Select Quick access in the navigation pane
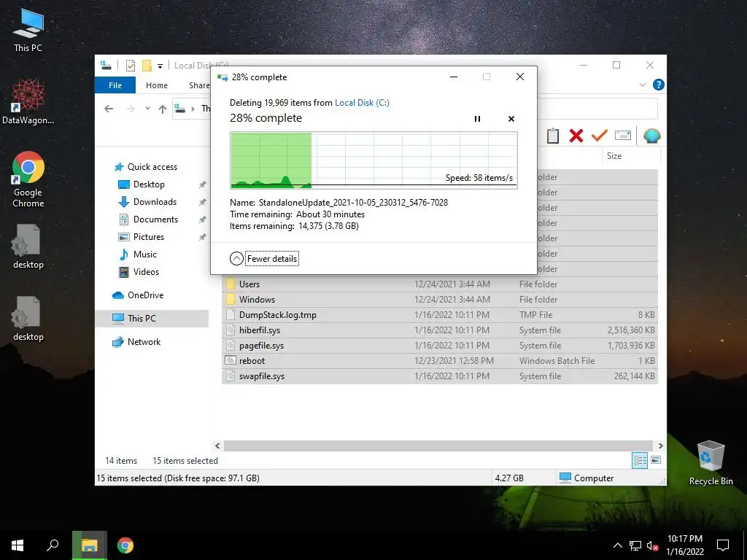Viewport: 747px width, 560px height. (x=152, y=167)
